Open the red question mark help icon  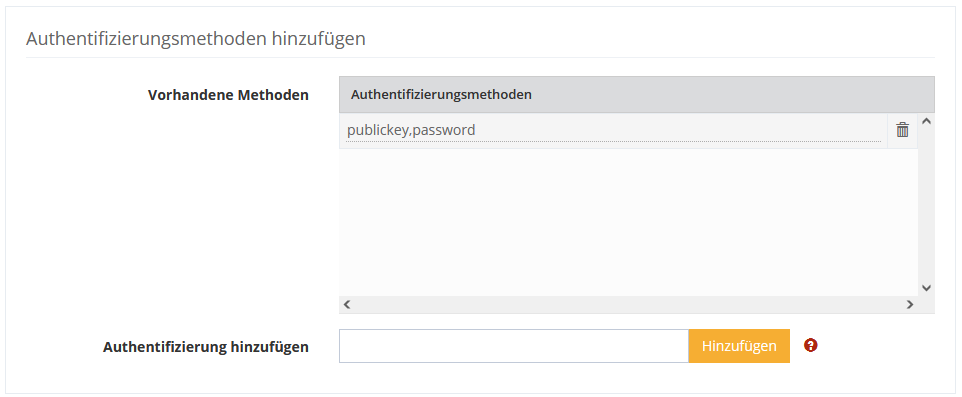[x=810, y=345]
